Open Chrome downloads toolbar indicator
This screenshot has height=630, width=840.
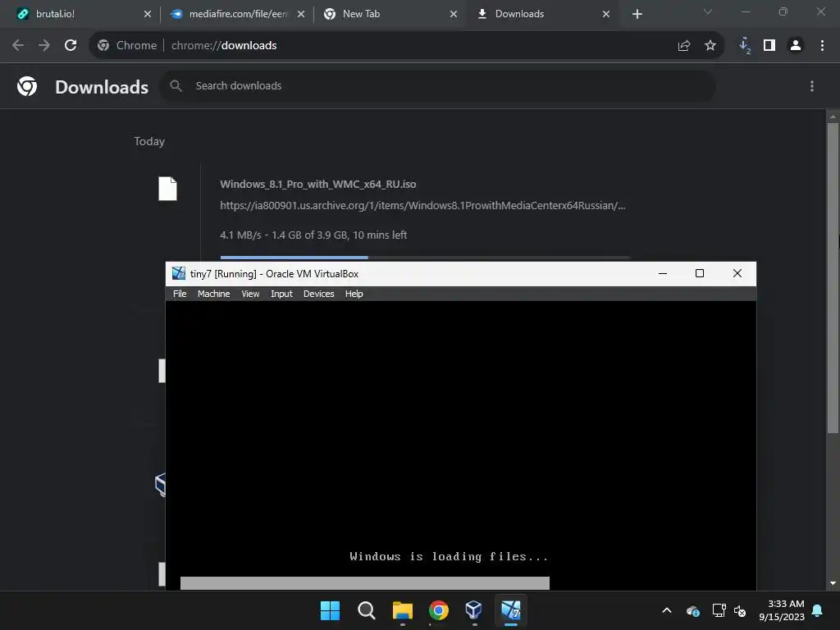[x=744, y=46]
